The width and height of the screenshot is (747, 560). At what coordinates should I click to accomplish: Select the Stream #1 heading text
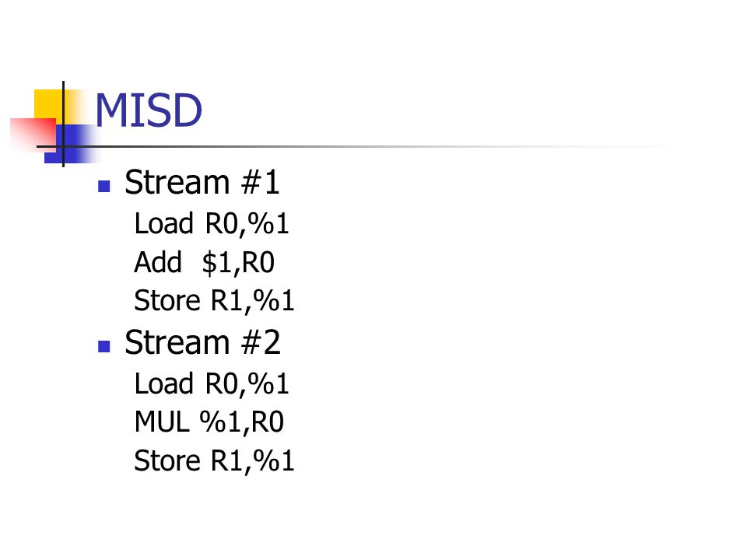click(x=202, y=182)
